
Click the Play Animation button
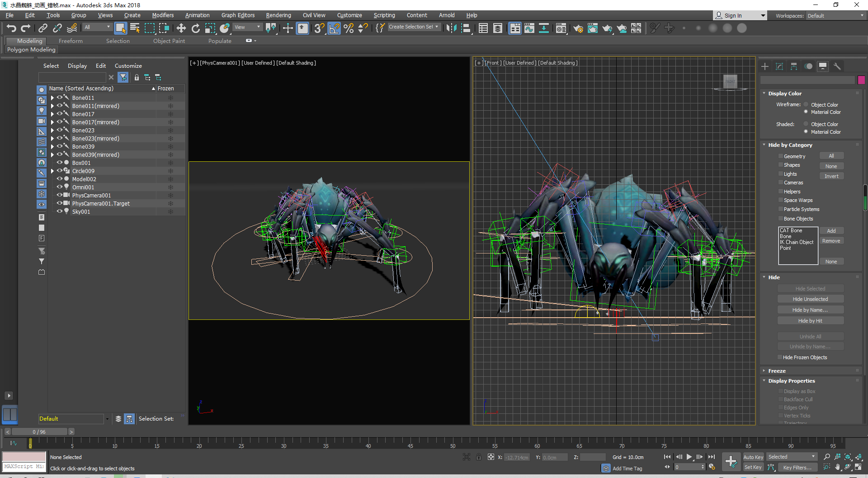[x=689, y=457]
